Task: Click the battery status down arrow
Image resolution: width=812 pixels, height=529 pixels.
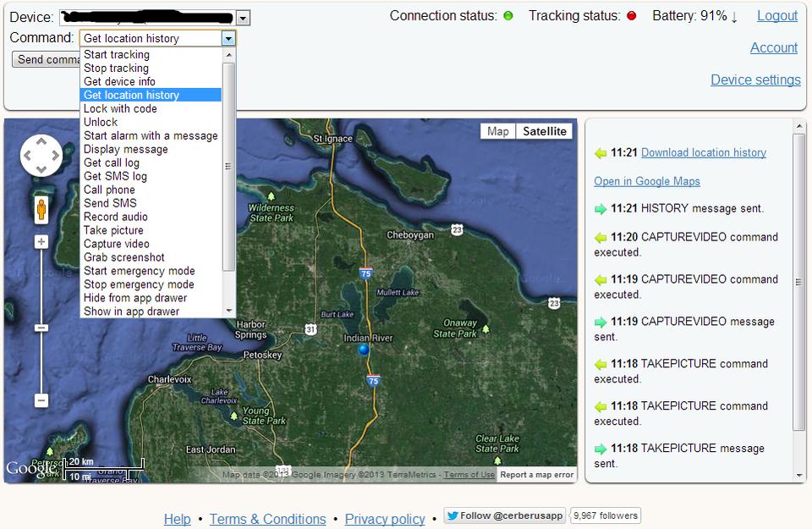Action: [x=734, y=16]
